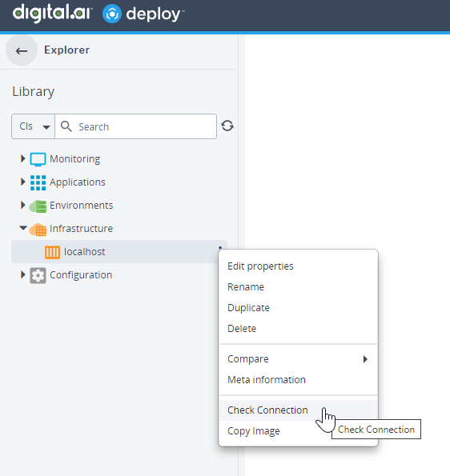The image size is (450, 476).
Task: Click the Applications grid icon
Action: tap(38, 182)
